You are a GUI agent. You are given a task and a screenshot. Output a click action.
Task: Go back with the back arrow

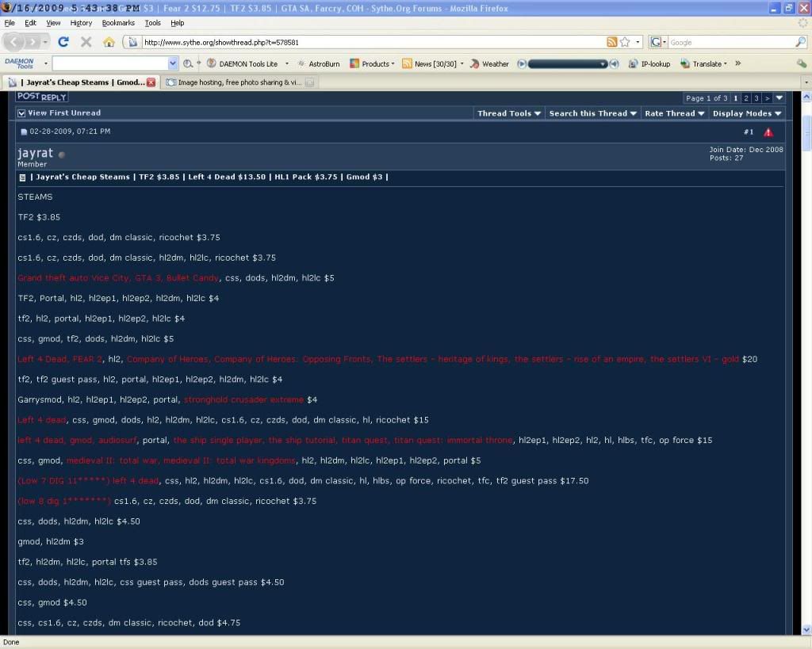[x=14, y=42]
